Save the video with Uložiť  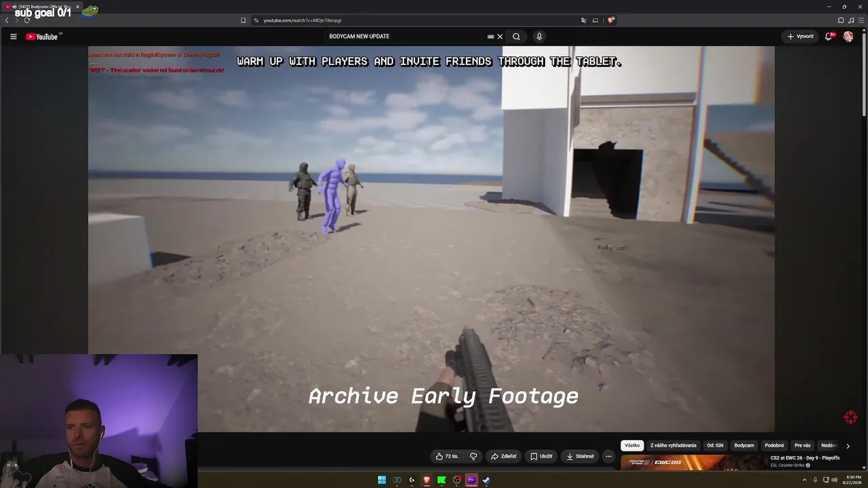pyautogui.click(x=542, y=456)
